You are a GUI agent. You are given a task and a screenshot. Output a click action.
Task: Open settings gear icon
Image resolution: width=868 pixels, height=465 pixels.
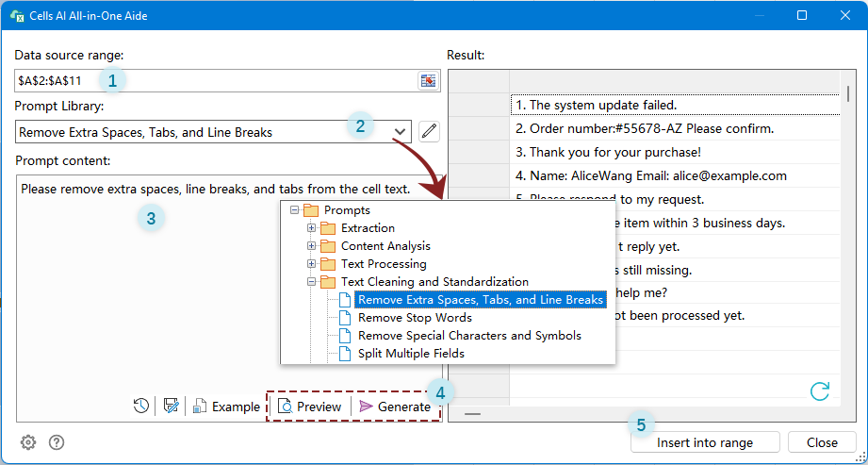pyautogui.click(x=28, y=442)
